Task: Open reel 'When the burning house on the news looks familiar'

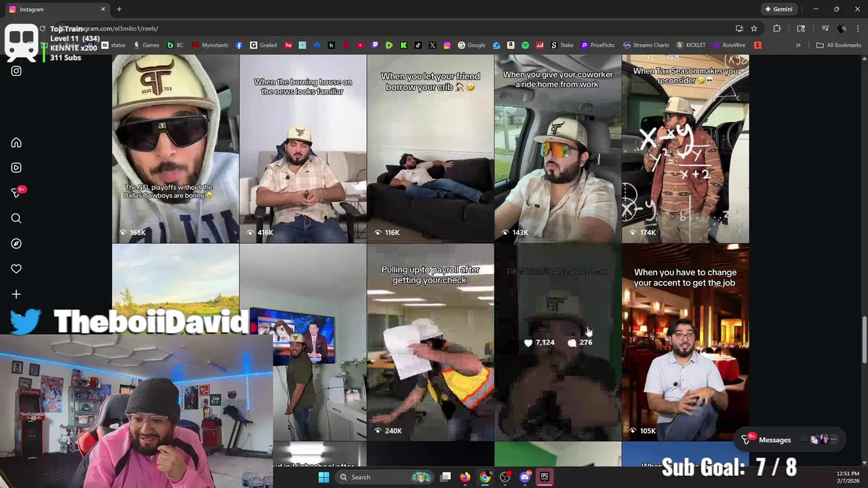Action: tap(303, 149)
